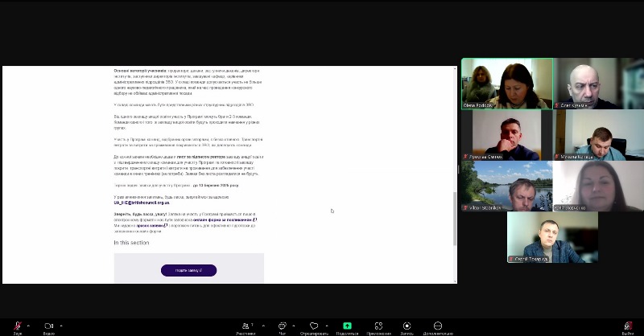Click the shared page vertical scrollbar thumb
The width and height of the screenshot is (644, 336).
click(x=455, y=219)
